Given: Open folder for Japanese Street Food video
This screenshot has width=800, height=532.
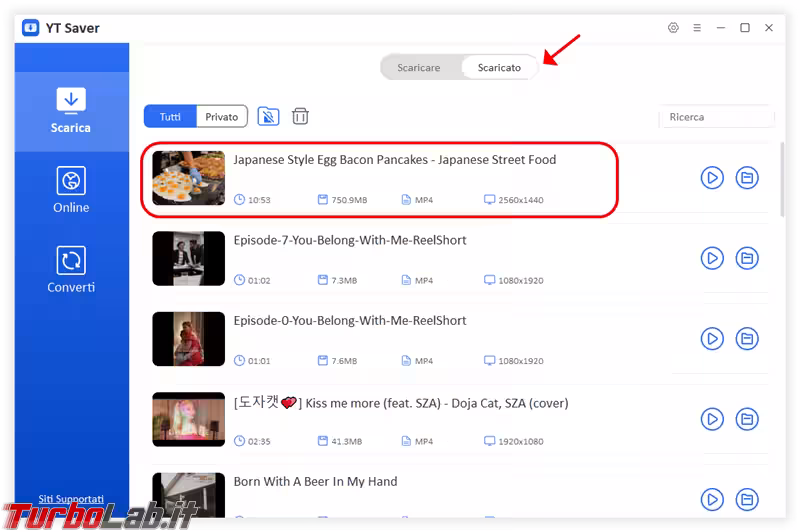Looking at the screenshot, I should (x=746, y=178).
